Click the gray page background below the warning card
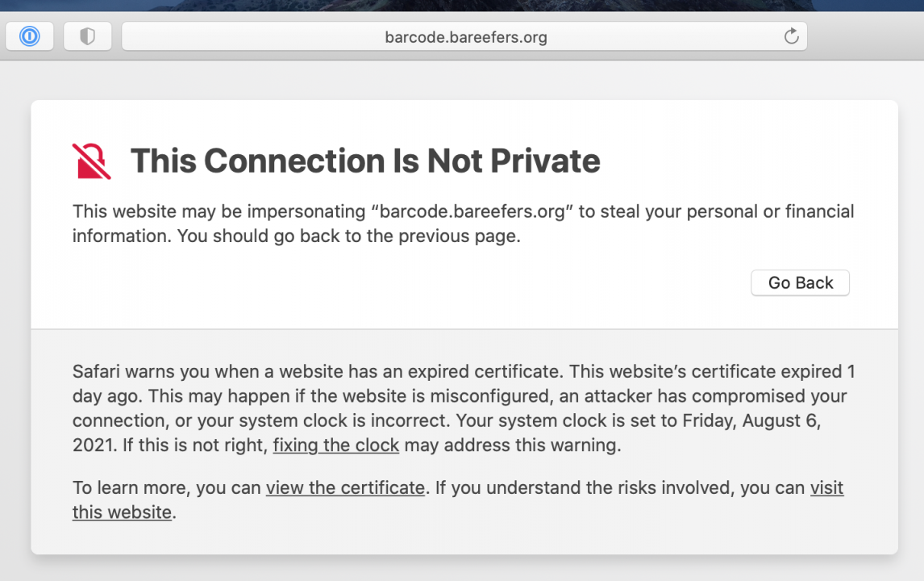This screenshot has width=924, height=581. tap(462, 568)
